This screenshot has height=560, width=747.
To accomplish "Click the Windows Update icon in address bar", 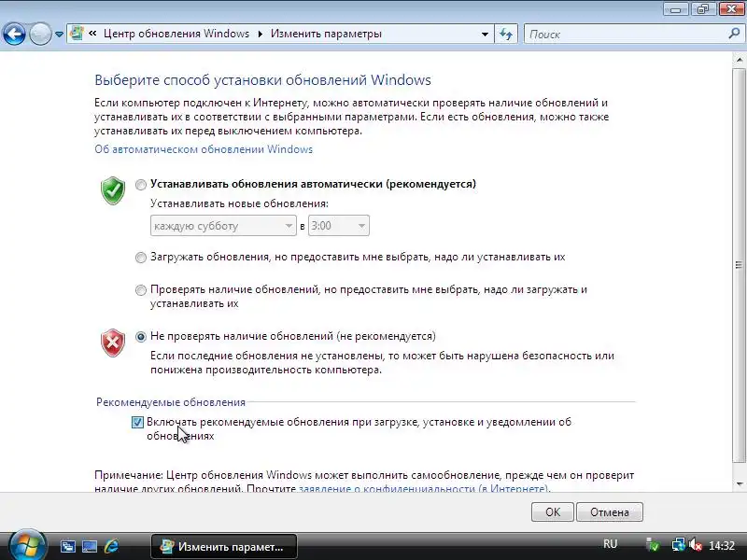I will 77,34.
